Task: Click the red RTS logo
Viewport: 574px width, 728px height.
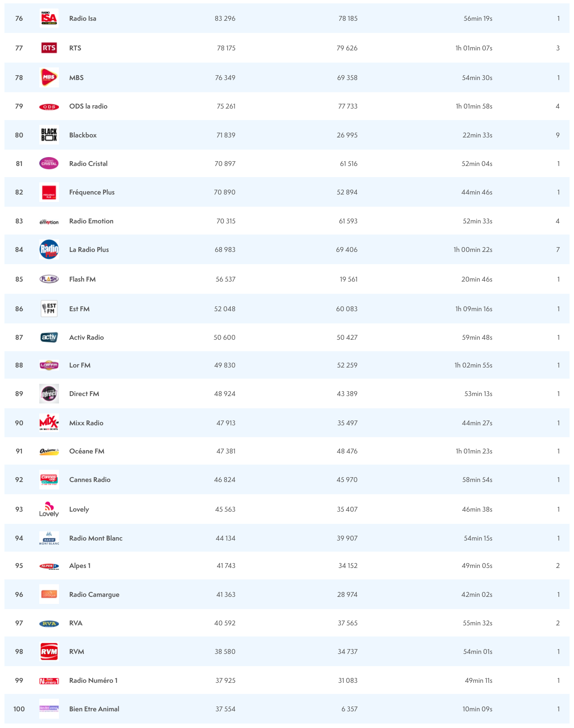Action: (49, 48)
